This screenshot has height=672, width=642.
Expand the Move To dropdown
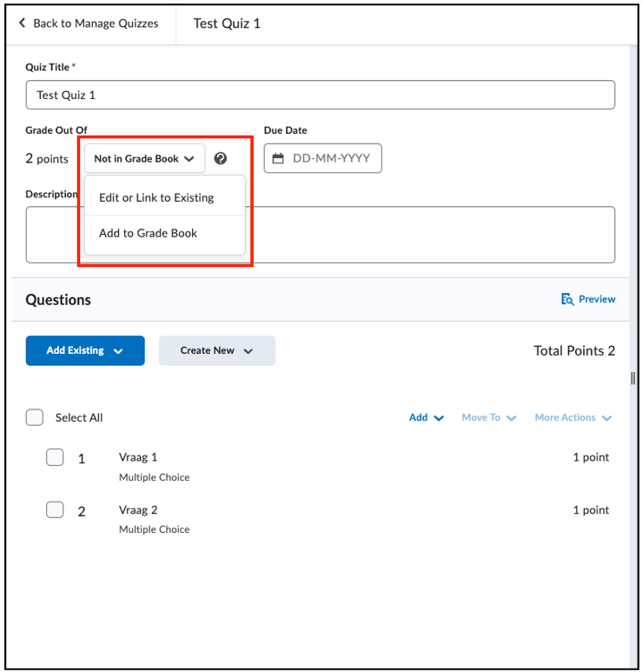coord(489,417)
